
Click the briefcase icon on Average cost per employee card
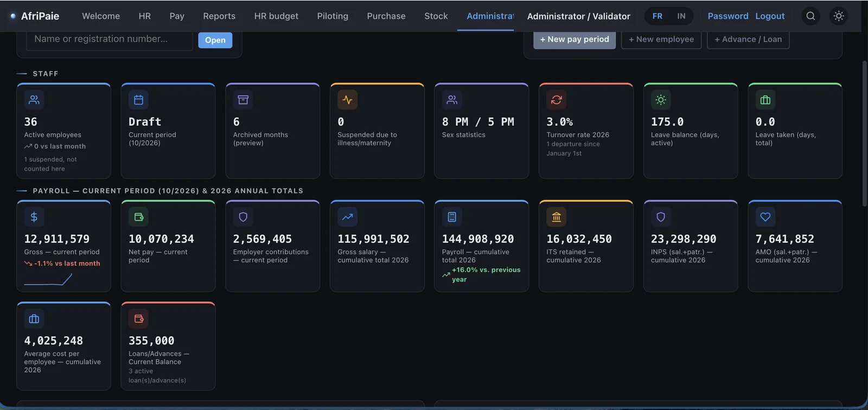34,319
